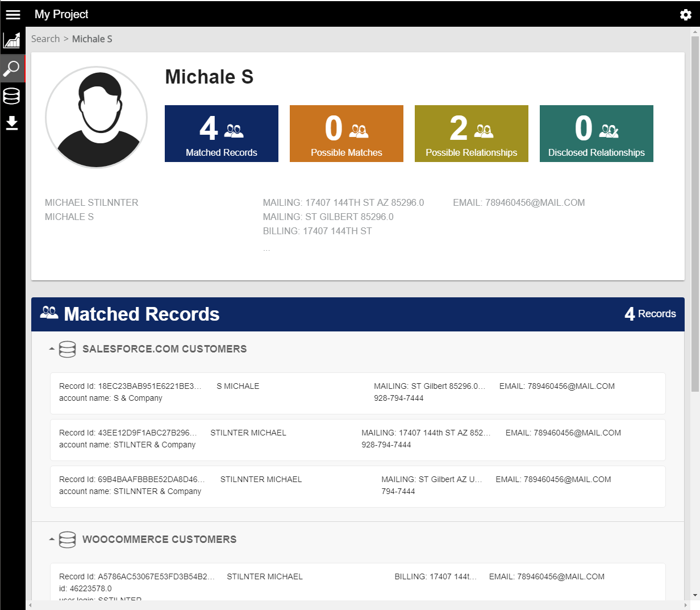Collapse the WooCommerce Customers section arrow

(x=52, y=540)
